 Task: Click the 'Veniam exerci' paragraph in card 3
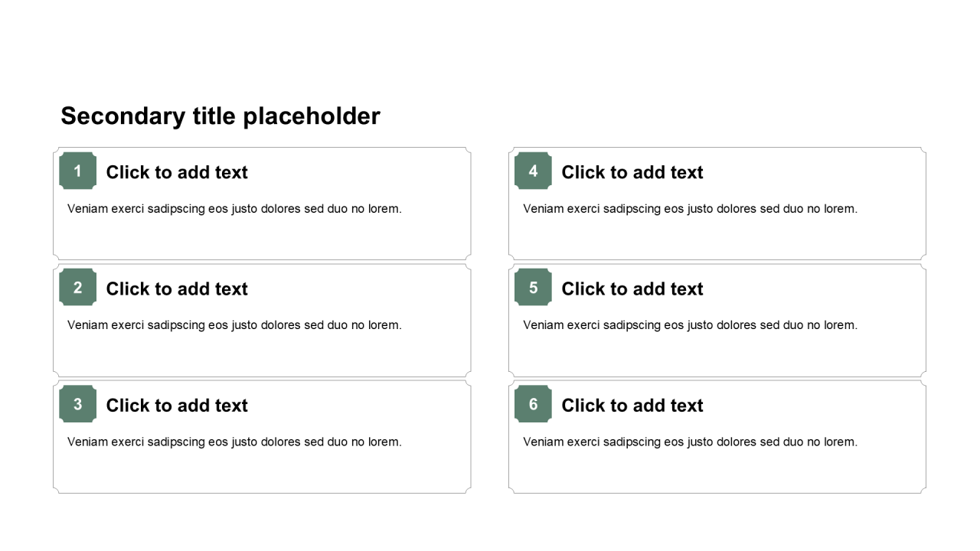[234, 442]
